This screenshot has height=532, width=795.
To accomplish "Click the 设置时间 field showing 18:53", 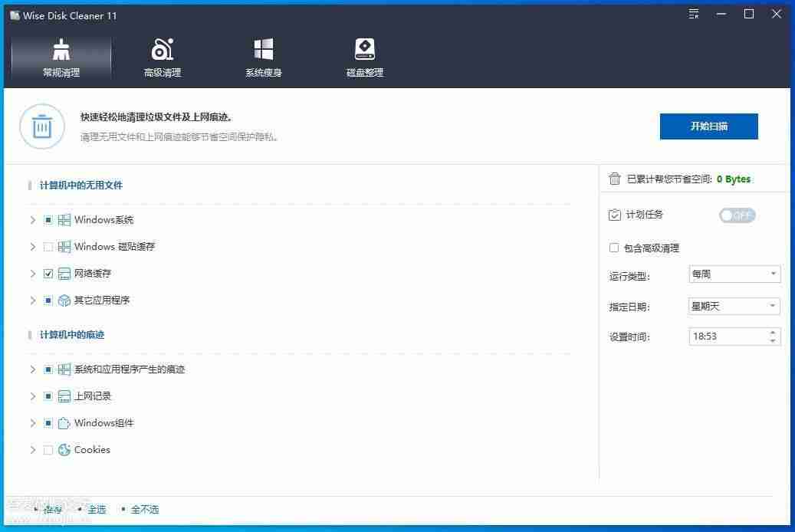I will click(727, 336).
